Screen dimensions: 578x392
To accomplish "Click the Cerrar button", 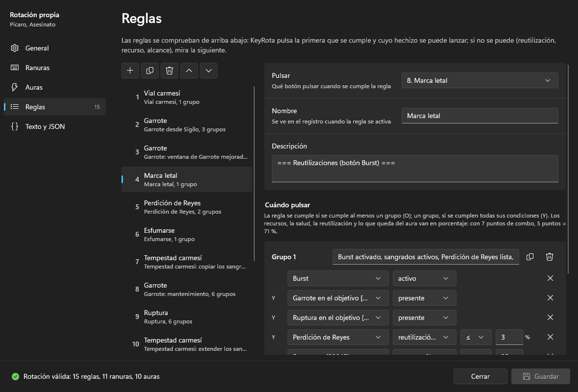I will (481, 376).
